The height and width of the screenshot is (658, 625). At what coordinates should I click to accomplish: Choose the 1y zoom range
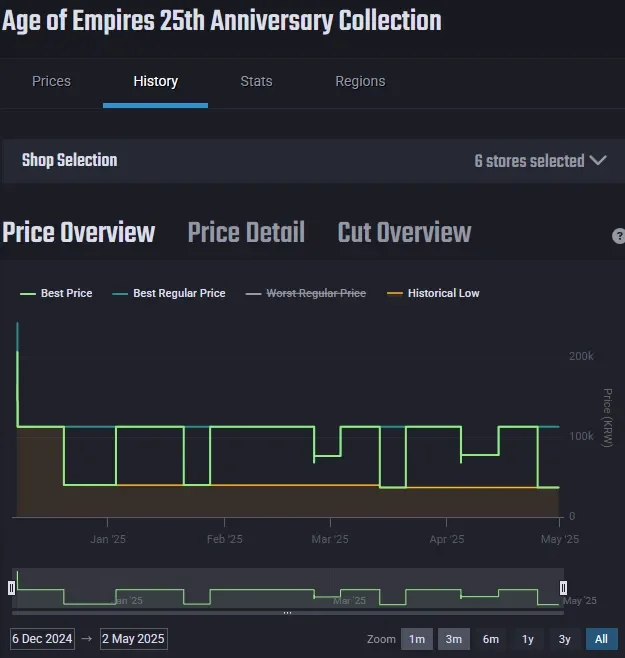pos(528,639)
